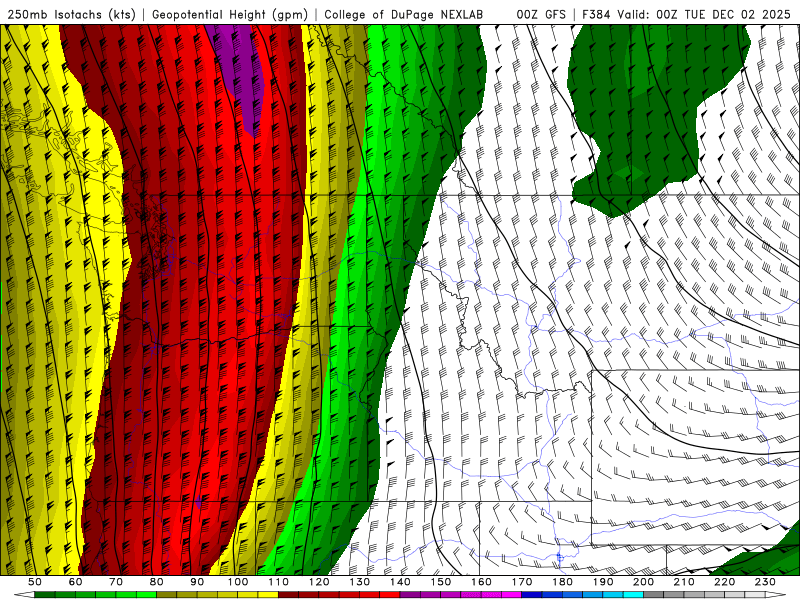Click the "190" label on the color scale

click(x=603, y=582)
